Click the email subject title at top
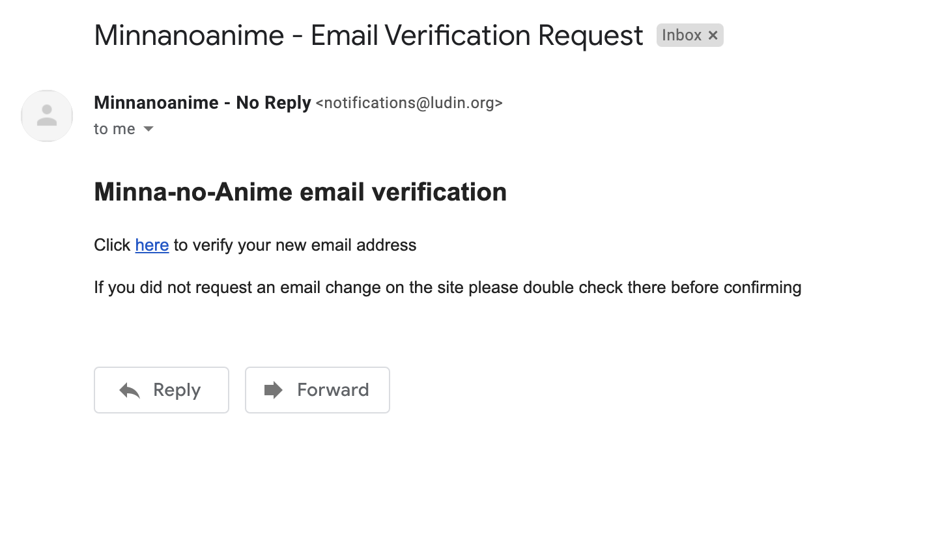 click(x=368, y=35)
